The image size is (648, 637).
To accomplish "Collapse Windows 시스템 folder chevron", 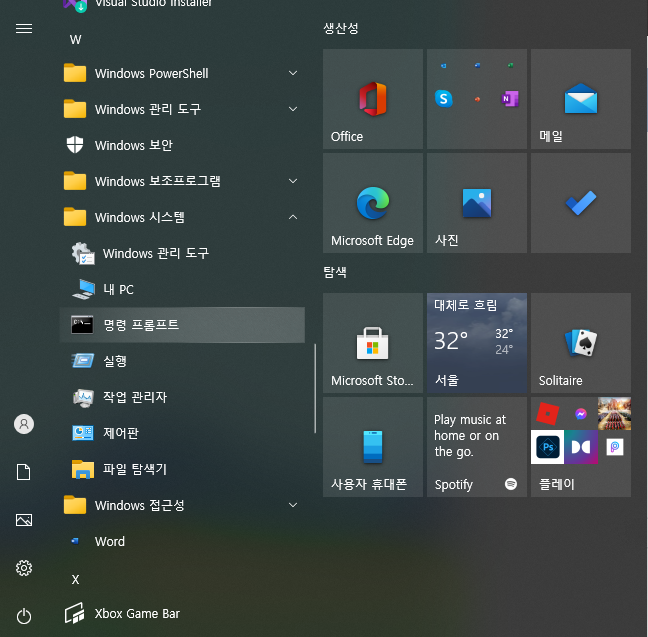I will pyautogui.click(x=293, y=217).
